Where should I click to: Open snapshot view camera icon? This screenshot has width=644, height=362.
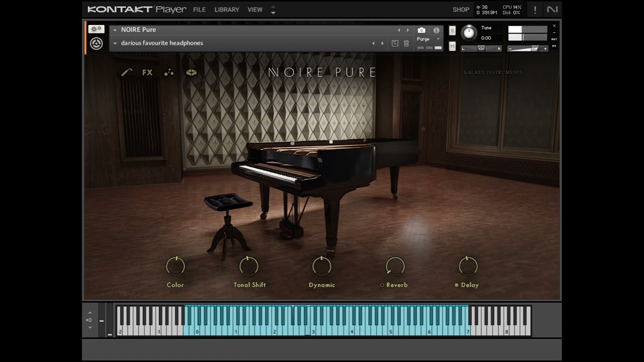(x=422, y=30)
